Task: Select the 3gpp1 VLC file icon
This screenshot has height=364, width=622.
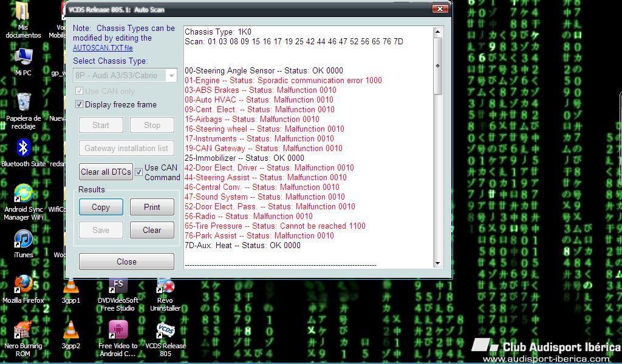Action: pyautogui.click(x=70, y=285)
